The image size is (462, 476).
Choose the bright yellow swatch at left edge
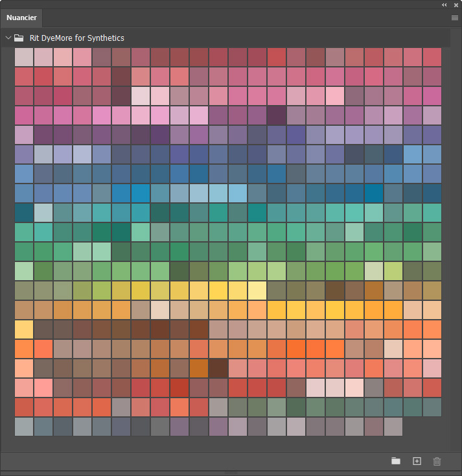point(24,329)
